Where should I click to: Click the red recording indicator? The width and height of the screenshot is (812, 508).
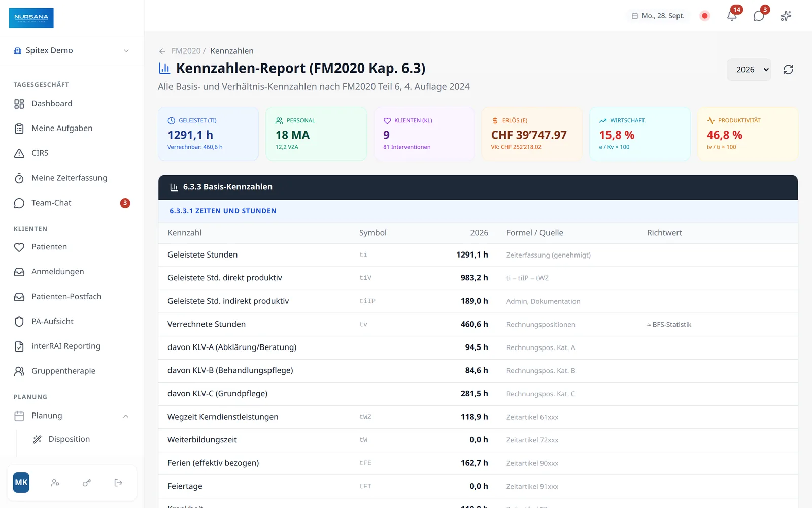tap(704, 16)
